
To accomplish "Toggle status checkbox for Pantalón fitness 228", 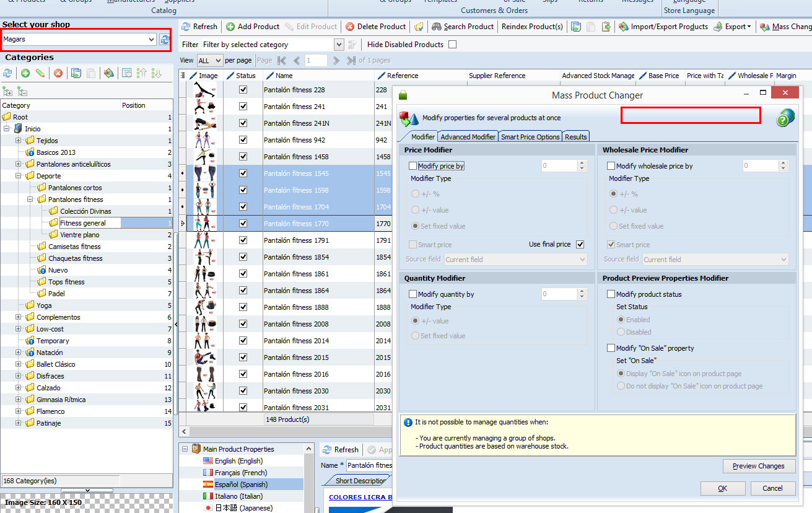I will click(243, 90).
